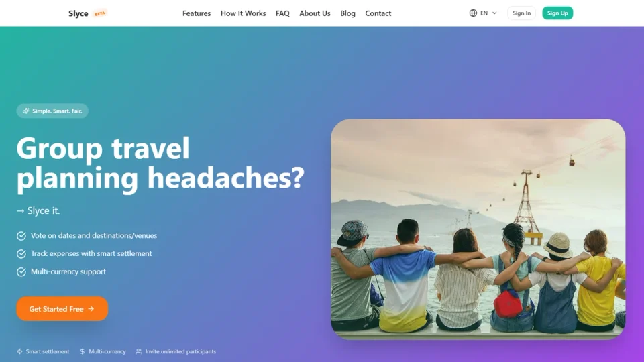Go to How It Works section
The height and width of the screenshot is (362, 644).
243,13
